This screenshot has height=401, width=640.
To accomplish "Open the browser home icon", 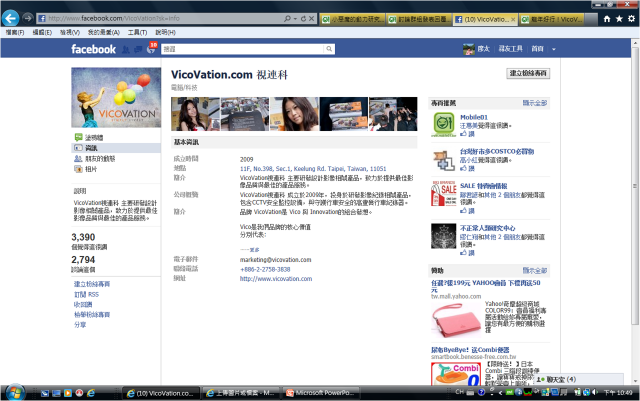I will 607,19.
